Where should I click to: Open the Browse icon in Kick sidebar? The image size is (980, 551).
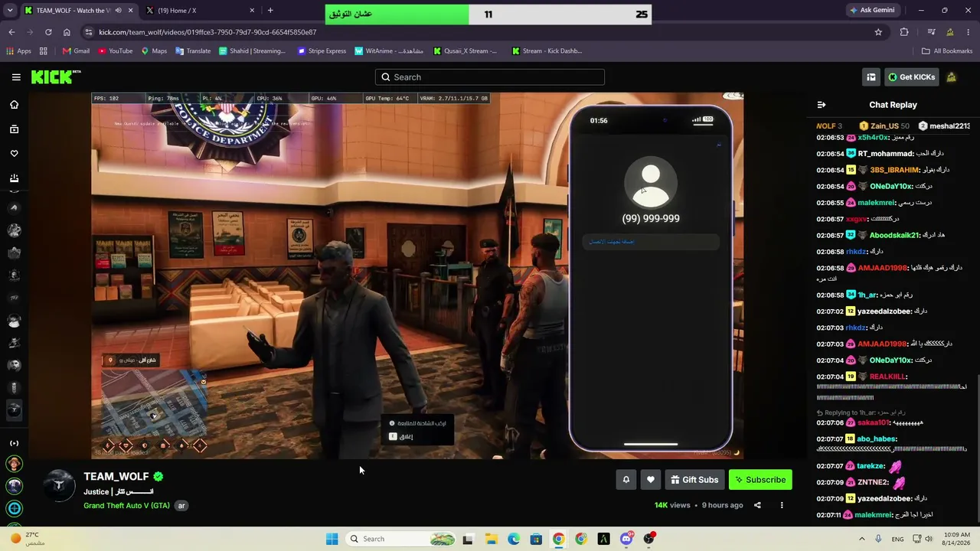pyautogui.click(x=14, y=129)
